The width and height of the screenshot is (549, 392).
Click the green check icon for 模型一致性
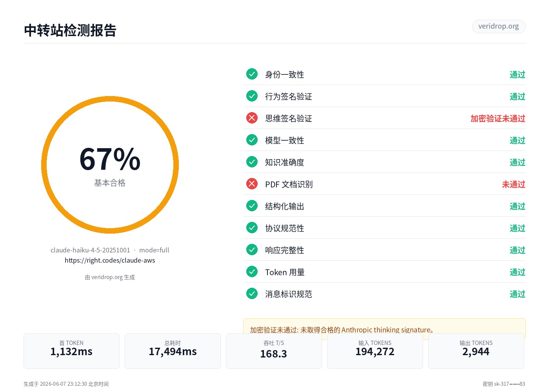[x=252, y=140]
